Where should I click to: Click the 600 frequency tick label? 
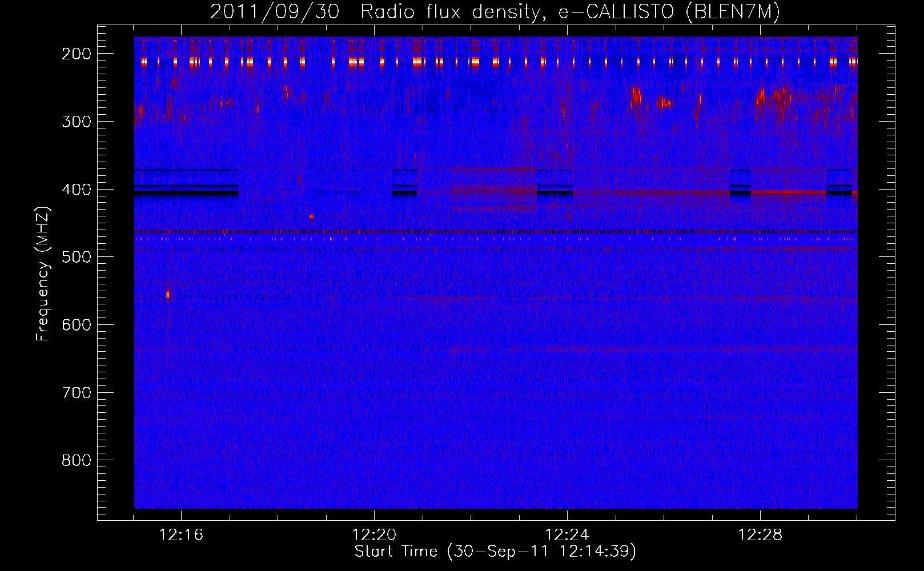[x=77, y=325]
